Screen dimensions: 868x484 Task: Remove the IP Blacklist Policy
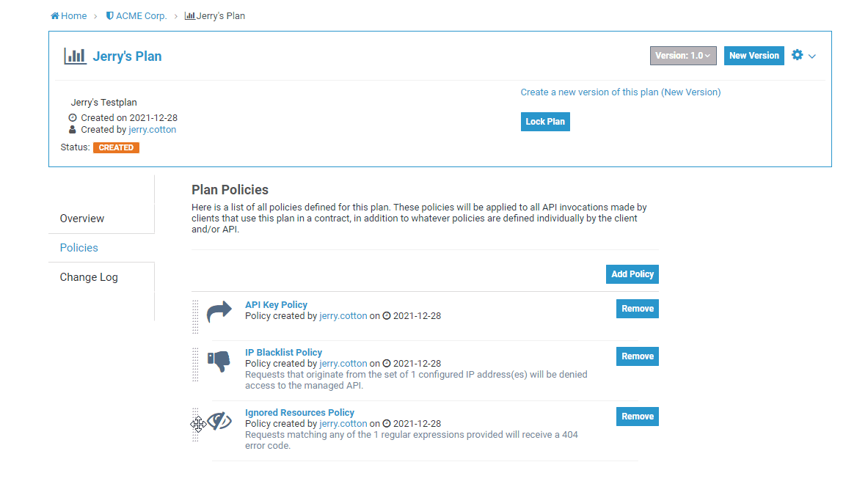tap(637, 356)
